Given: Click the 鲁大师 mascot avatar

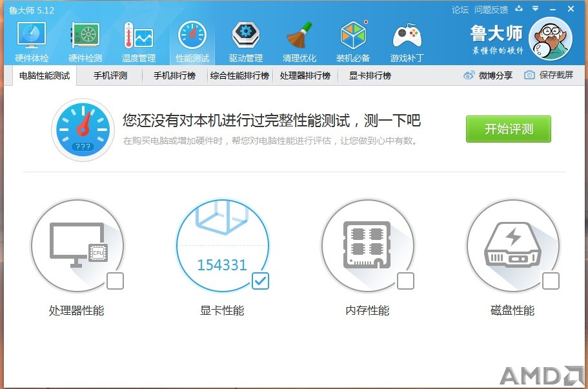Looking at the screenshot, I should [550, 39].
